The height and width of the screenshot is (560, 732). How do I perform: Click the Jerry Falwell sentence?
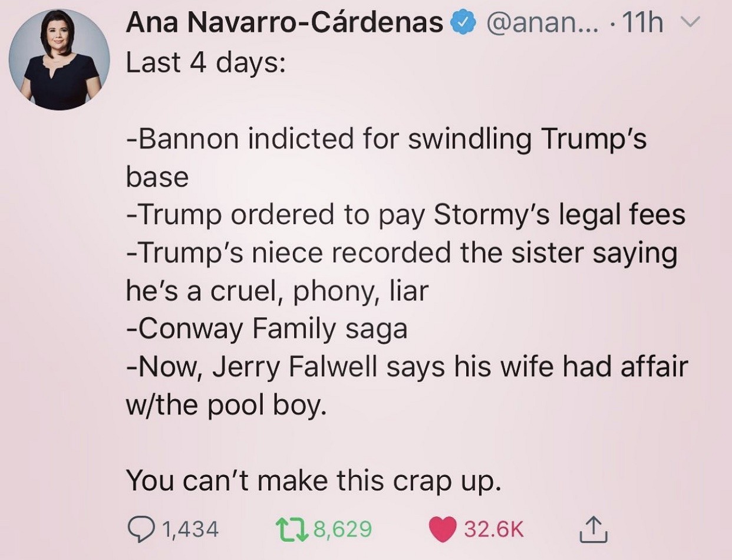(407, 367)
